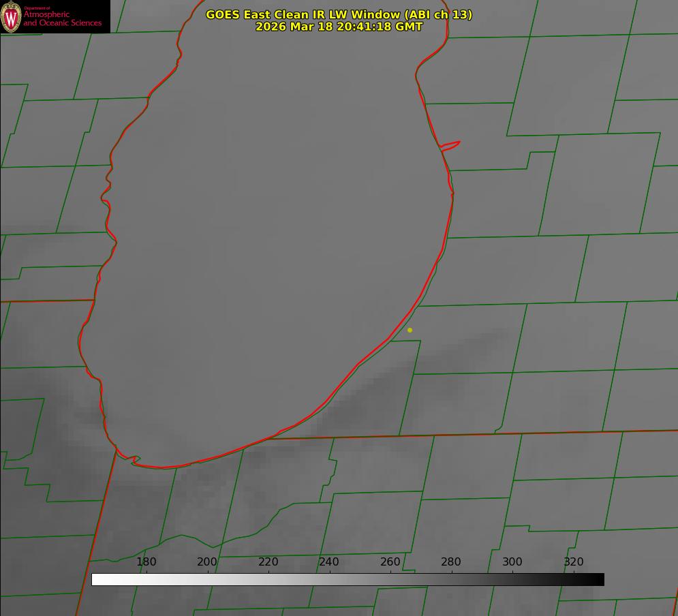Click the 220 label on the color scale

click(x=268, y=562)
